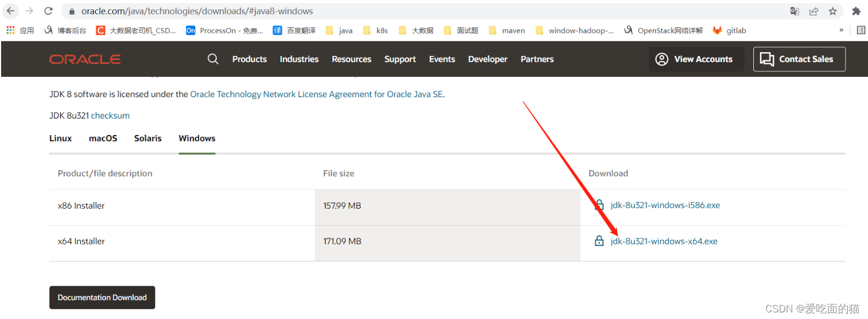The image size is (868, 319).
Task: Click the address bar padlock icon
Action: [x=71, y=12]
